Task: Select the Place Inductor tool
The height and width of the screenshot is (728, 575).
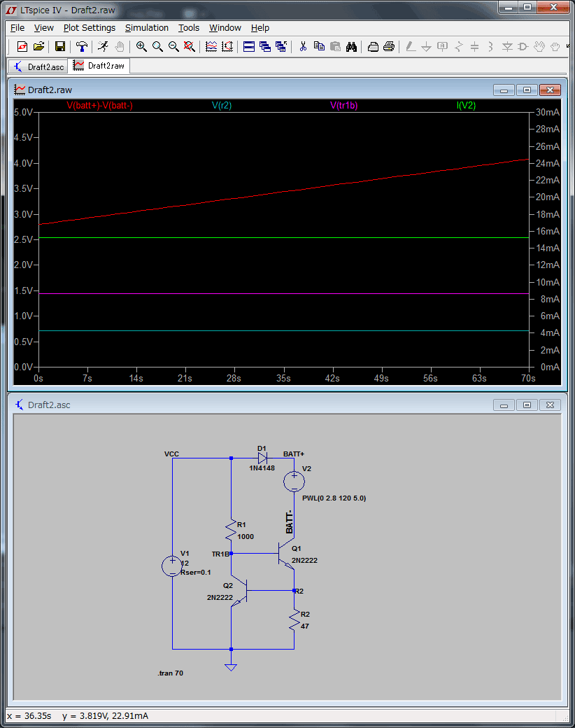Action: tap(490, 46)
